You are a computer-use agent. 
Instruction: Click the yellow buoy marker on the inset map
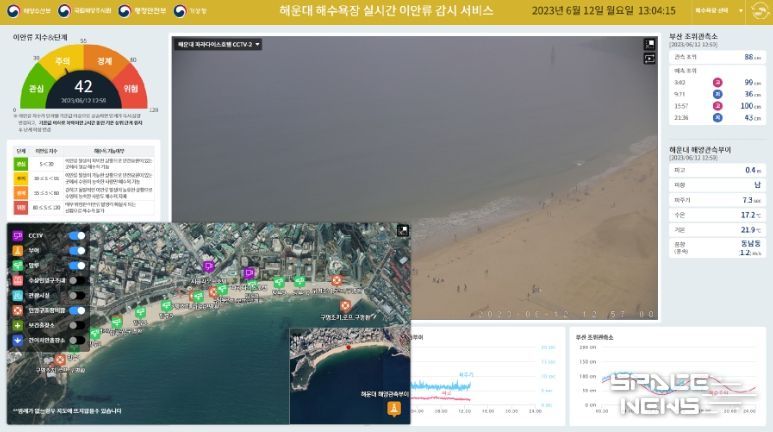(392, 408)
